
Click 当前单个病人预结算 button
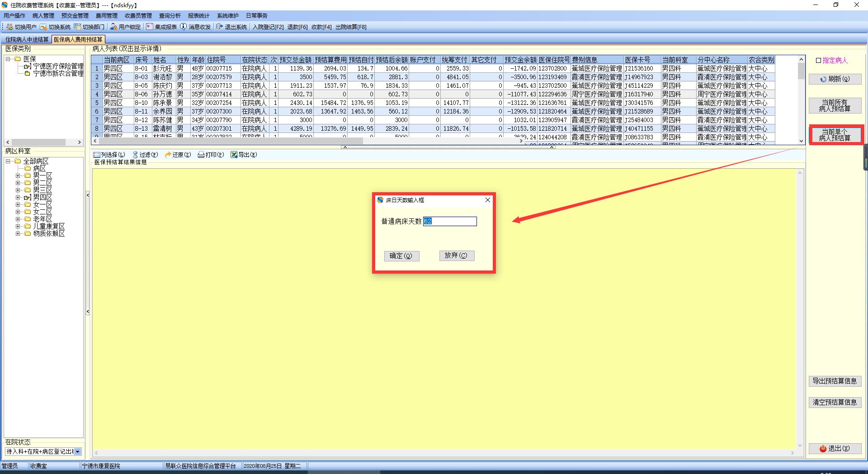[835, 135]
